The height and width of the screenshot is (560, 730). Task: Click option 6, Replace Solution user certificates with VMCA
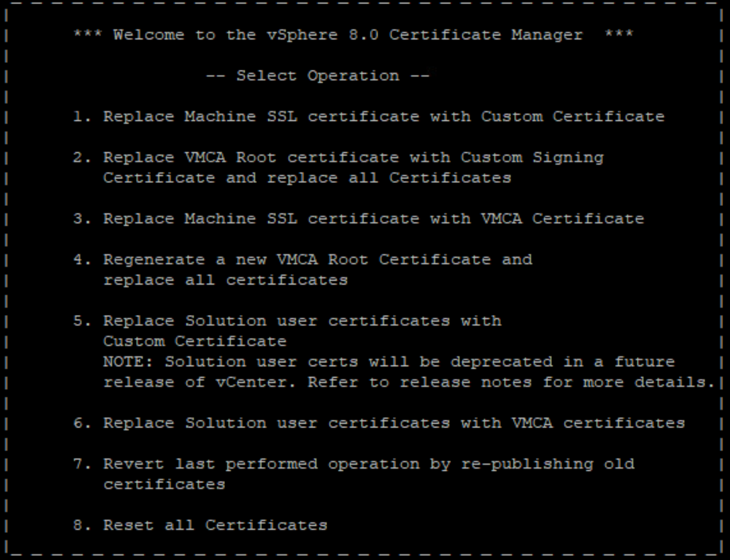coord(379,423)
